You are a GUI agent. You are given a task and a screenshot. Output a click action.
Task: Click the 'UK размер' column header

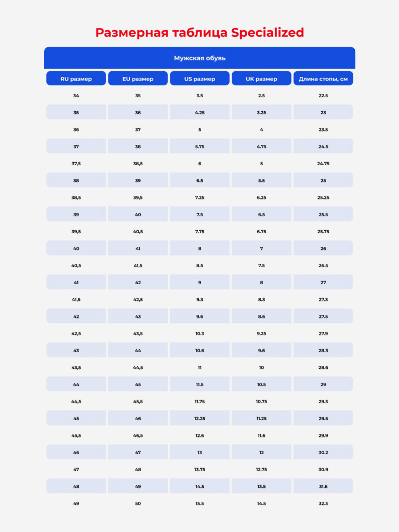261,78
